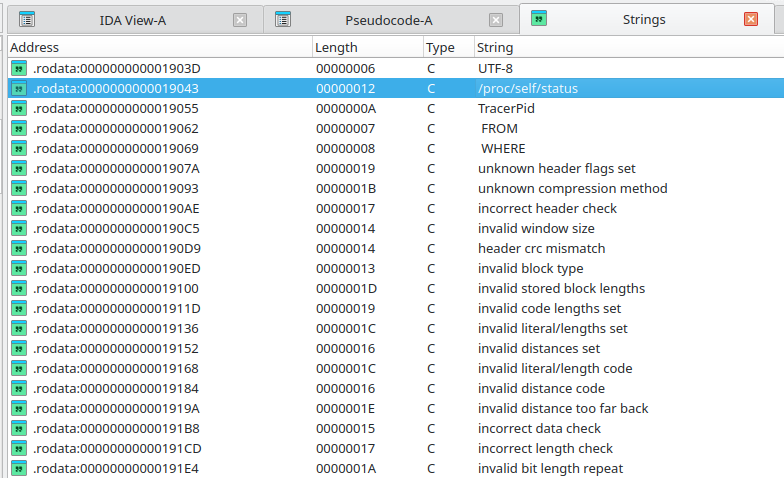The image size is (784, 478).
Task: Select 'invalid distance code' string
Action: coord(542,388)
